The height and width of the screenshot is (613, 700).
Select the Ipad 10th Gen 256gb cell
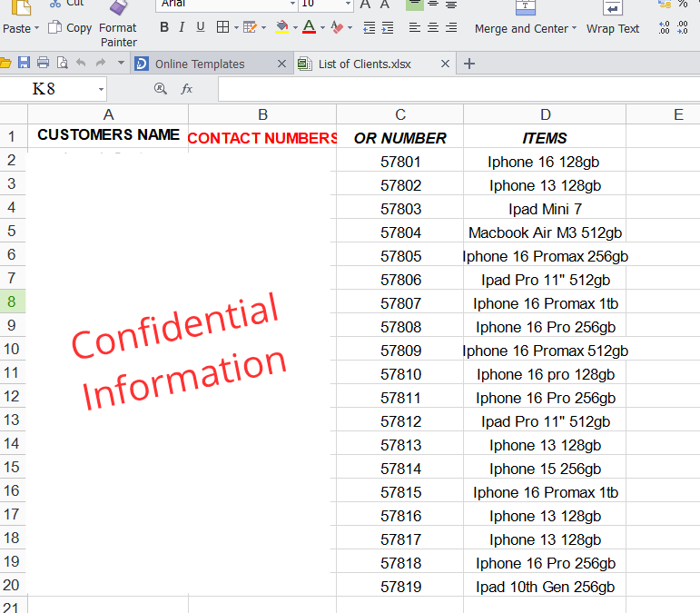pos(545,587)
